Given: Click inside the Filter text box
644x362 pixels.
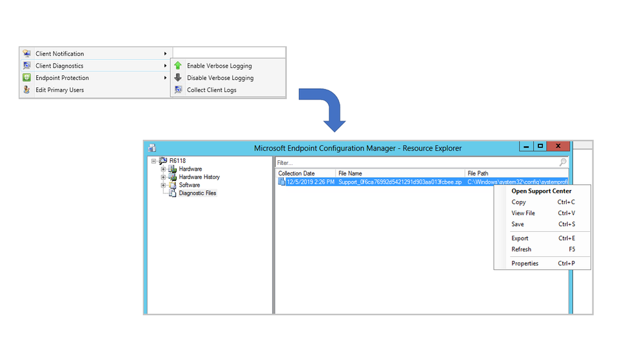Looking at the screenshot, I should 417,162.
